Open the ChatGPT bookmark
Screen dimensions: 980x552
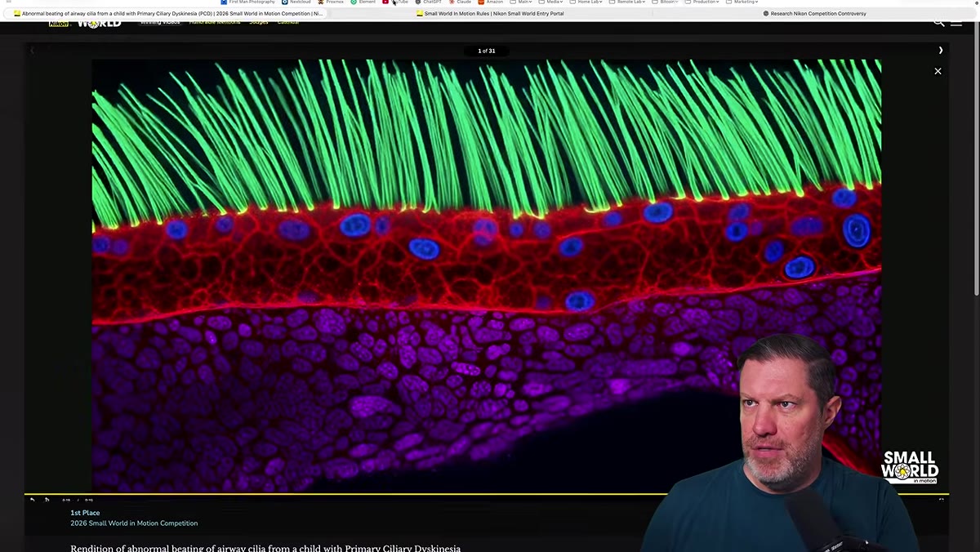click(x=428, y=2)
